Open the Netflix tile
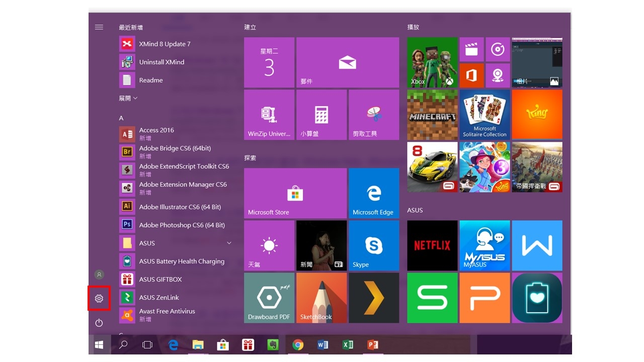 [x=432, y=245]
